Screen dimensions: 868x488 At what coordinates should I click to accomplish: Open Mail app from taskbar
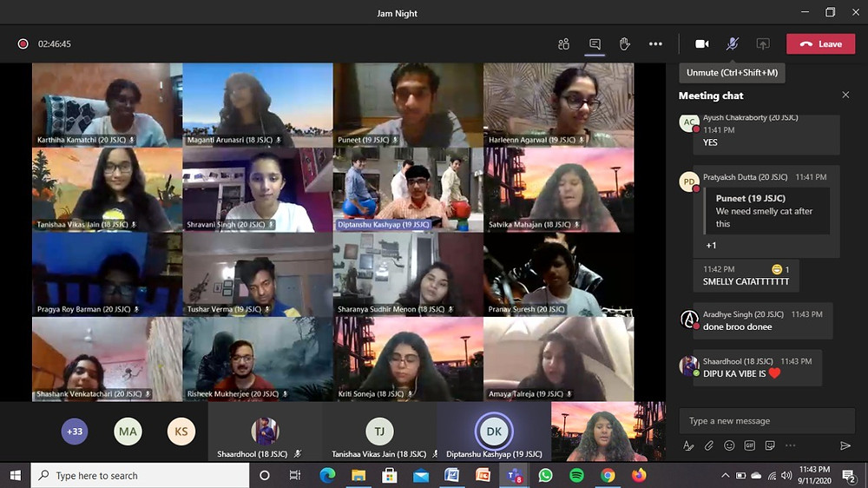pos(421,475)
